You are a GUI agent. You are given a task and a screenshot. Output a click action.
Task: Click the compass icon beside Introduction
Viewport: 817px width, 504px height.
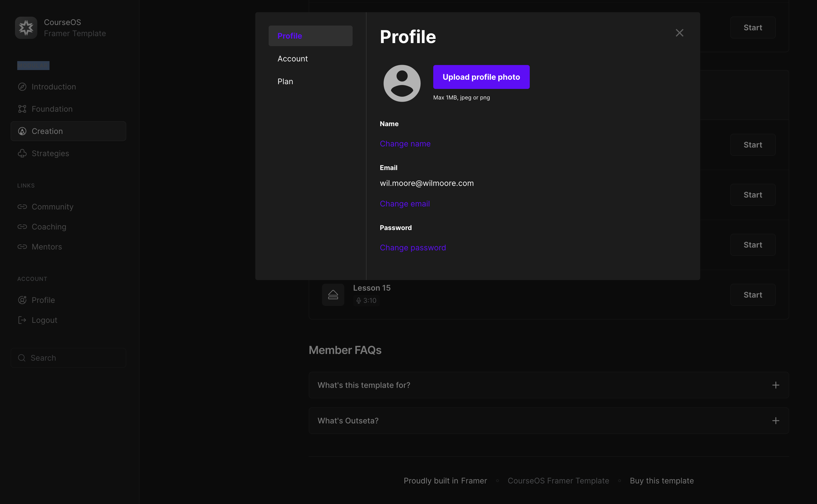22,87
